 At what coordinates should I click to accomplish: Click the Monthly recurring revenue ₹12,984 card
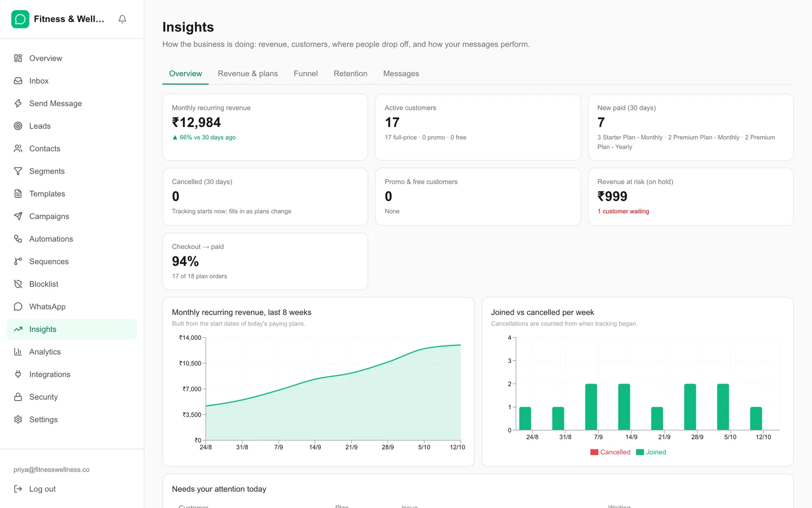click(265, 127)
